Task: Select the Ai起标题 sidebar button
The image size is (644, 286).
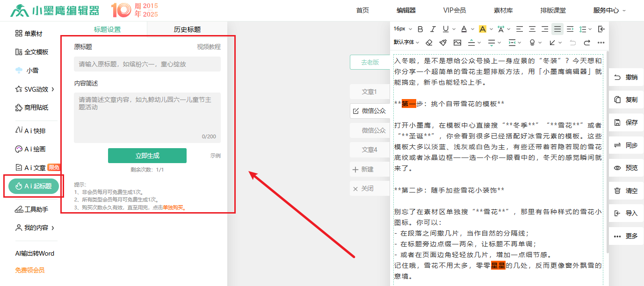Action: [x=34, y=186]
